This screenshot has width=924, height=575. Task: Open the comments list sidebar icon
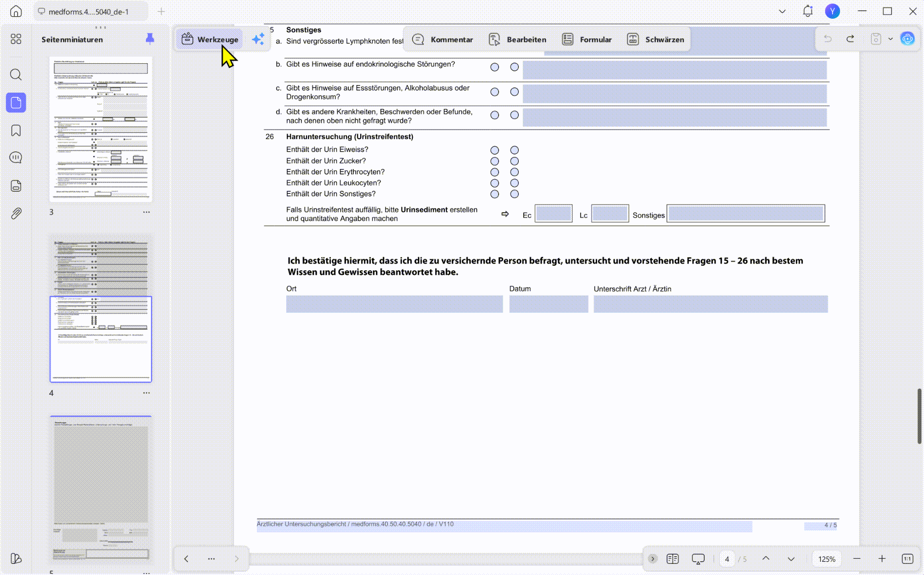[16, 157]
